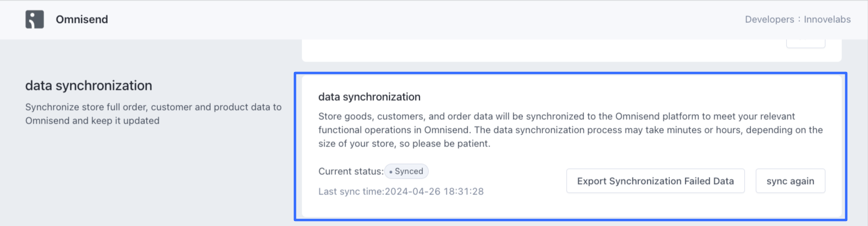Click the small dot inside the Synced badge
The height and width of the screenshot is (226, 868).
391,172
